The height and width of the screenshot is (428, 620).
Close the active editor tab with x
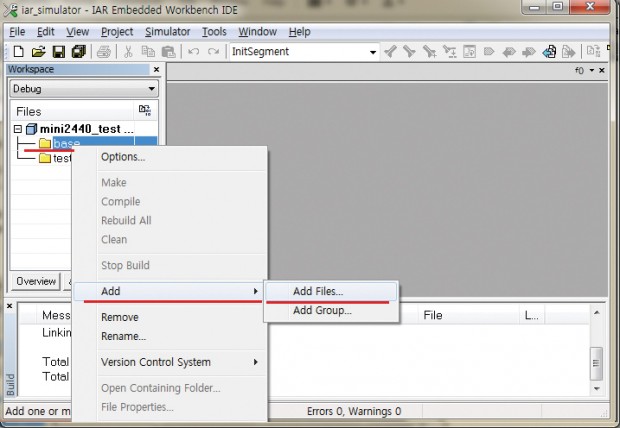click(x=602, y=70)
